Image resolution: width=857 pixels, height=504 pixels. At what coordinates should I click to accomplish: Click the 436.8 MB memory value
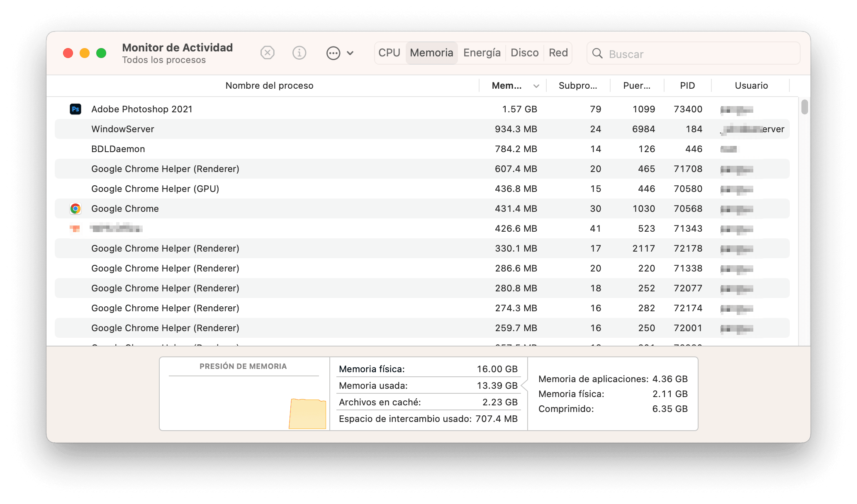tap(516, 189)
